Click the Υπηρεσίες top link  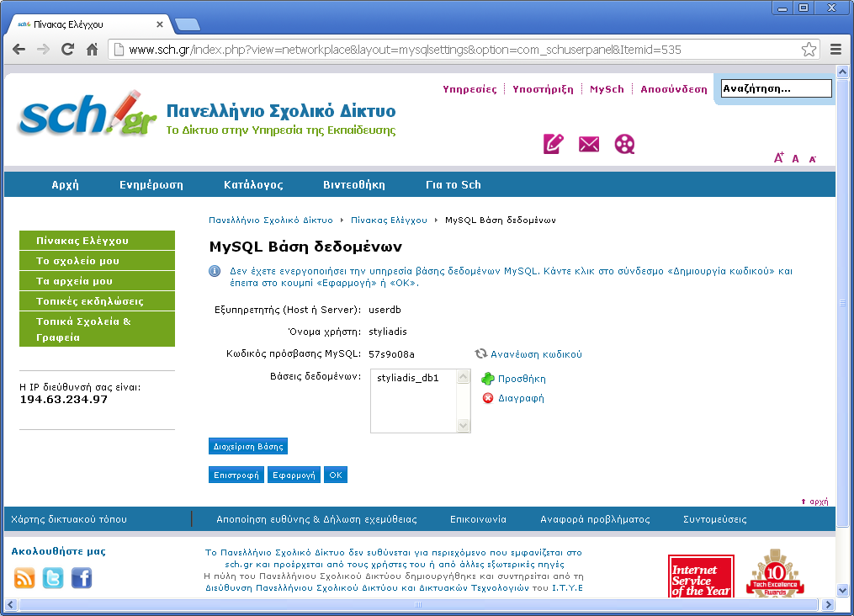(469, 88)
